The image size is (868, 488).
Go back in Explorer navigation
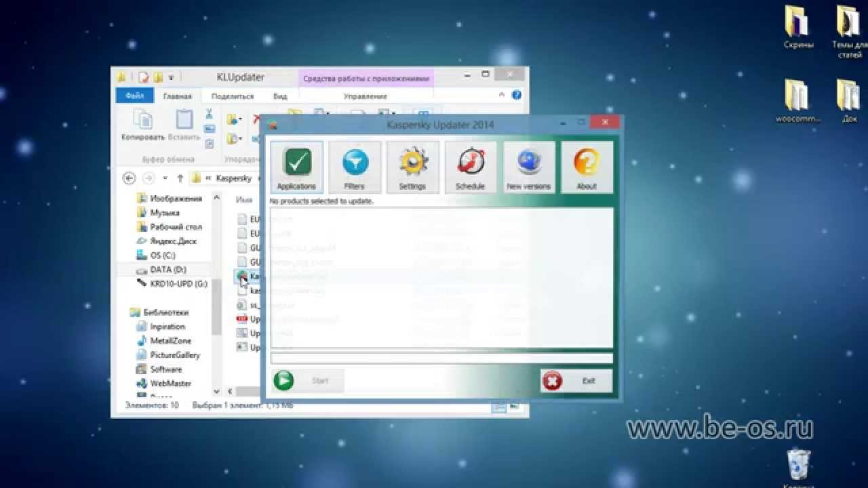129,178
